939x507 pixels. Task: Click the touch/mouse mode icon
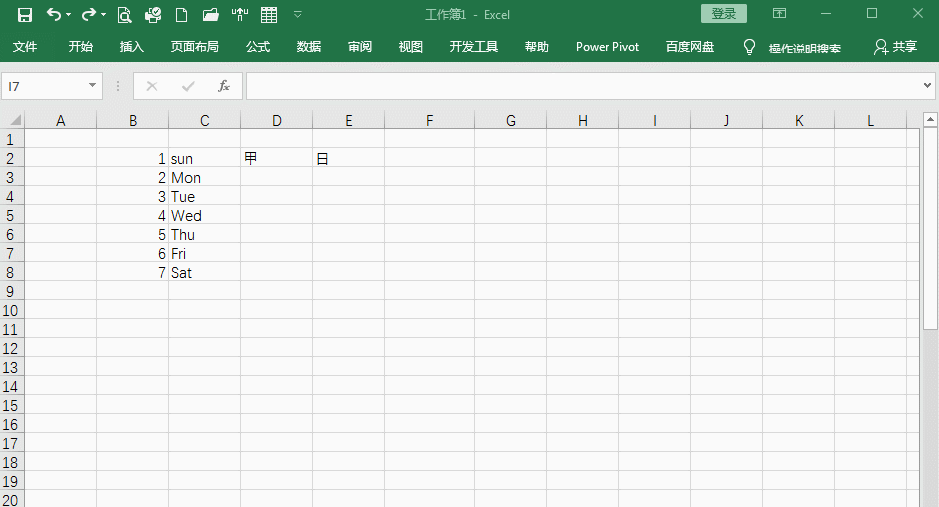(240, 15)
